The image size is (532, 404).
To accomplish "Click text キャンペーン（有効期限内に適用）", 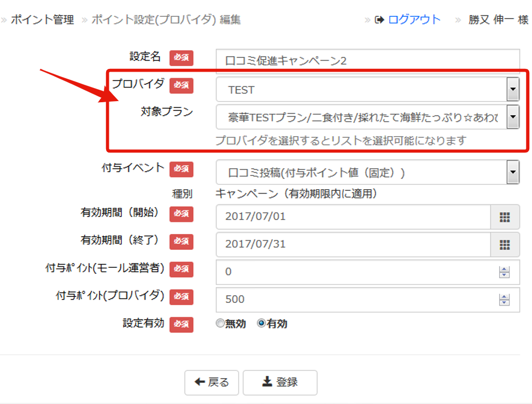I will [296, 194].
